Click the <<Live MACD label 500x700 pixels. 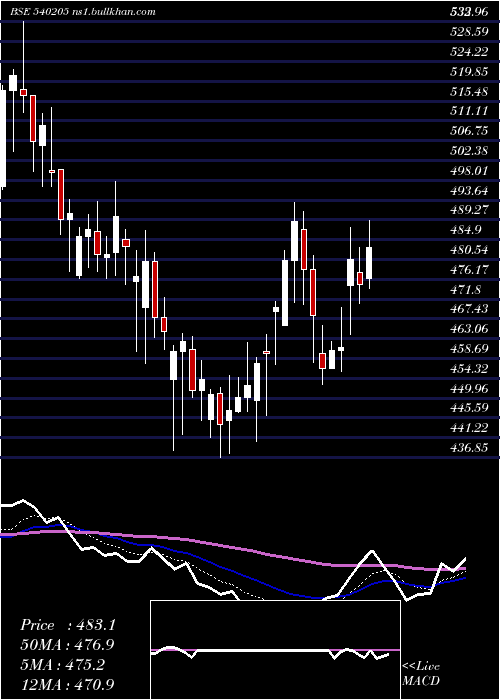point(421,674)
